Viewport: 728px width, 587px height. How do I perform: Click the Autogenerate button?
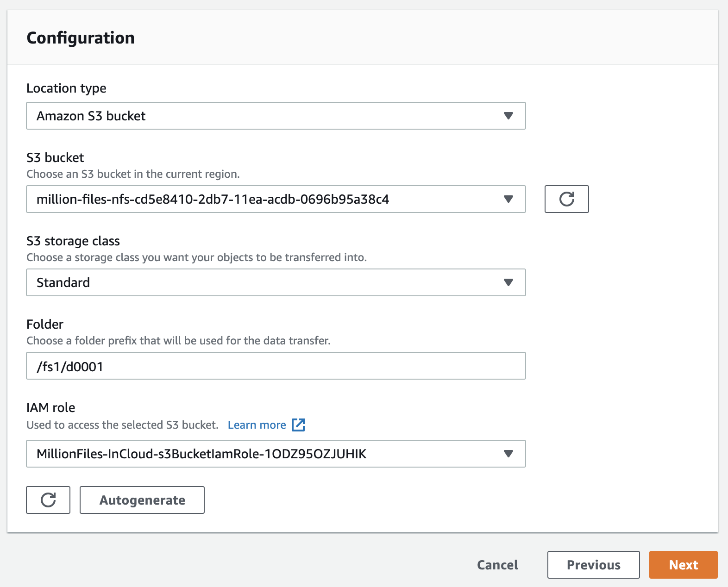tap(142, 500)
